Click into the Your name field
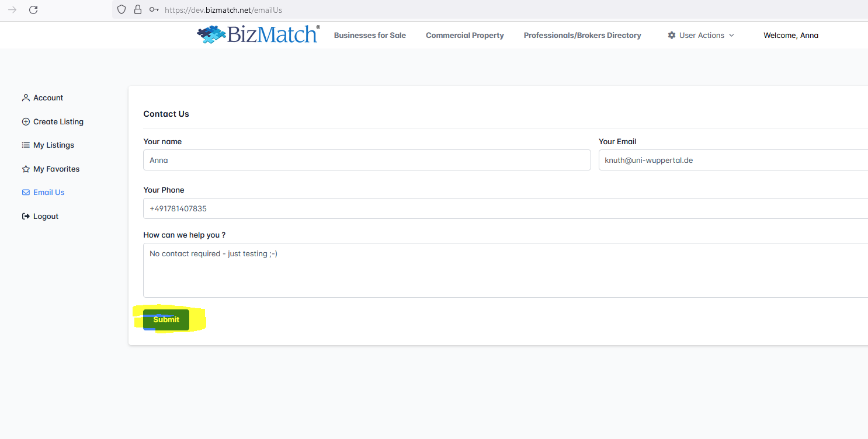 pyautogui.click(x=367, y=160)
